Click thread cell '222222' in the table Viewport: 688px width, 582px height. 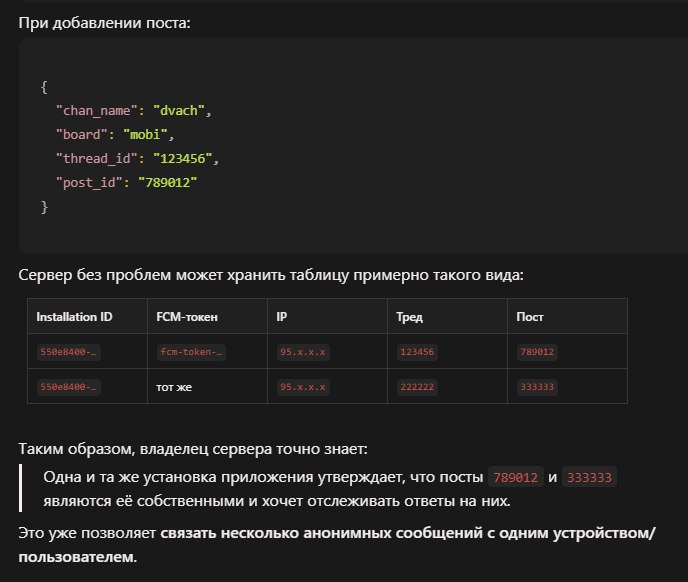point(417,387)
